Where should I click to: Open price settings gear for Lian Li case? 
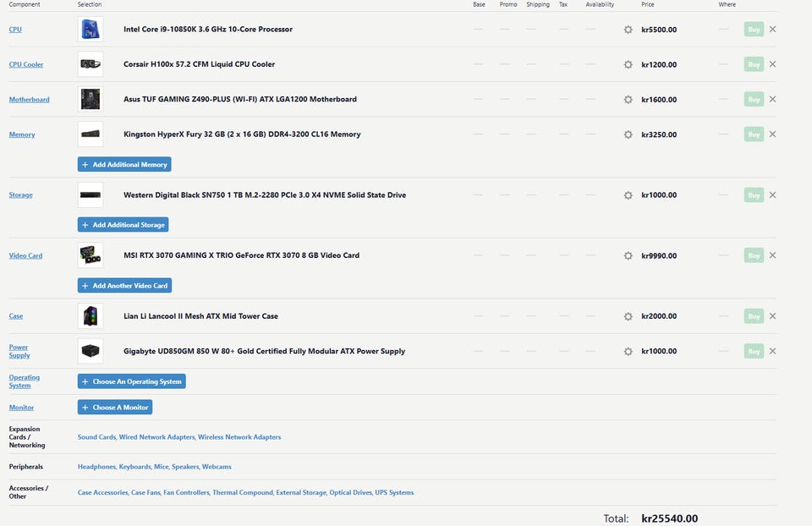[x=628, y=316]
